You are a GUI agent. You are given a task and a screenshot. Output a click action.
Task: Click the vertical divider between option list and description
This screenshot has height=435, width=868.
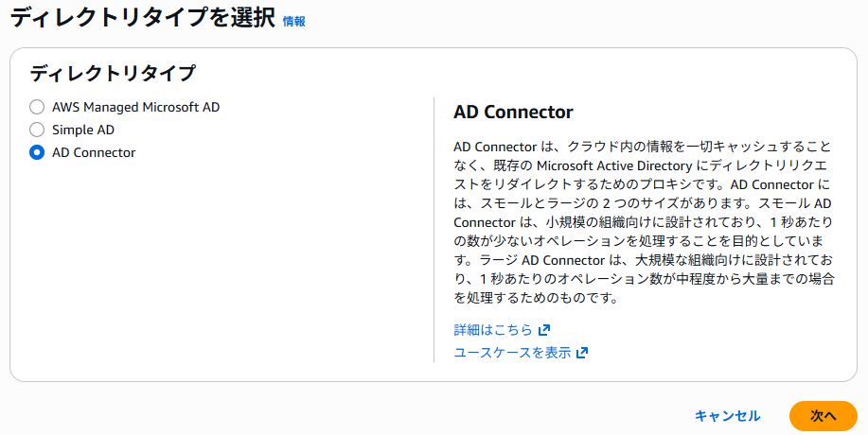coord(434,227)
